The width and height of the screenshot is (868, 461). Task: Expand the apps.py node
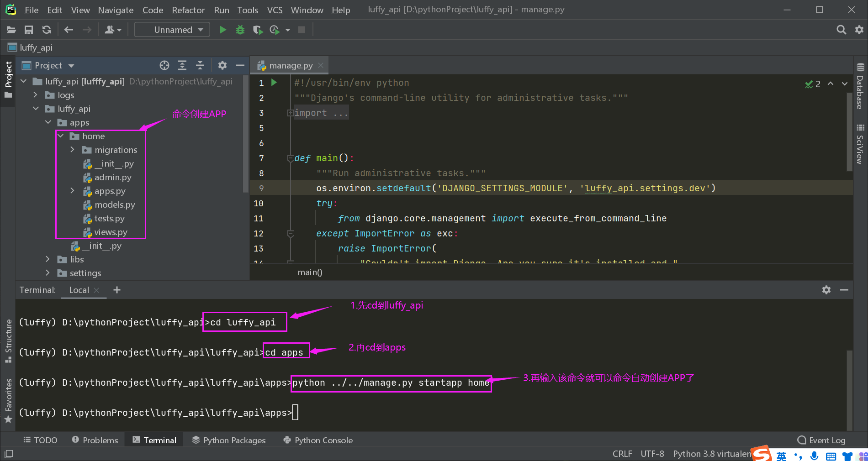click(72, 191)
